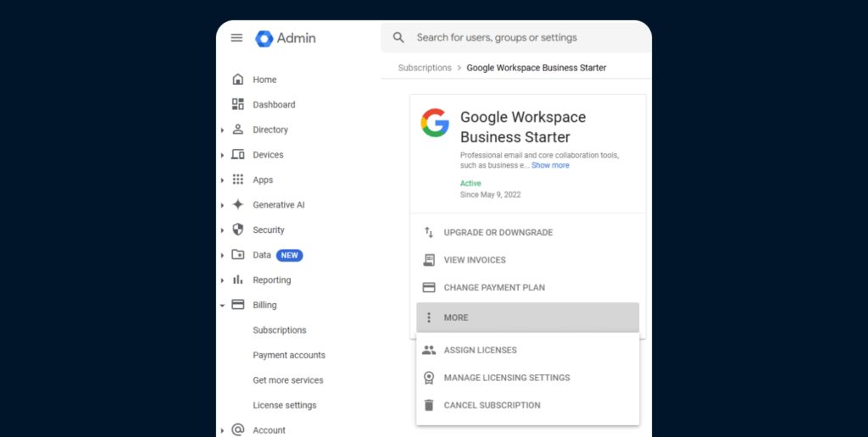Select Manage Licensing Settings menu entry
868x437 pixels.
coord(527,378)
